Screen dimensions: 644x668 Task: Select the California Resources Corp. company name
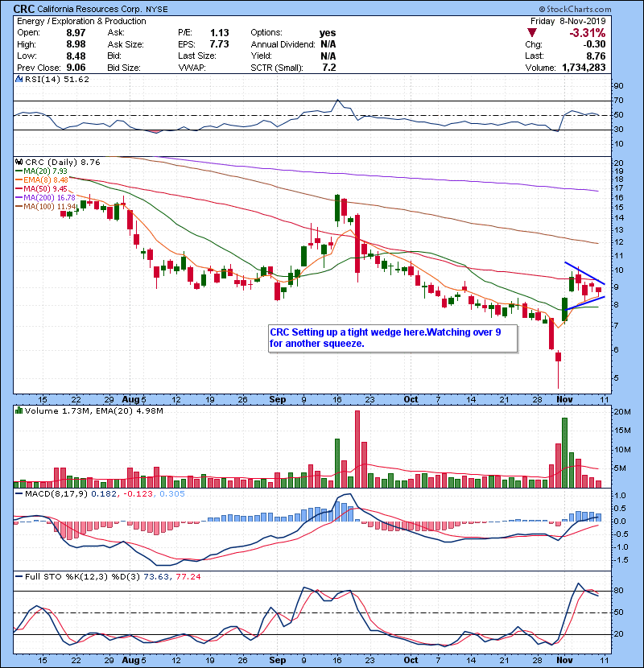tap(89, 9)
